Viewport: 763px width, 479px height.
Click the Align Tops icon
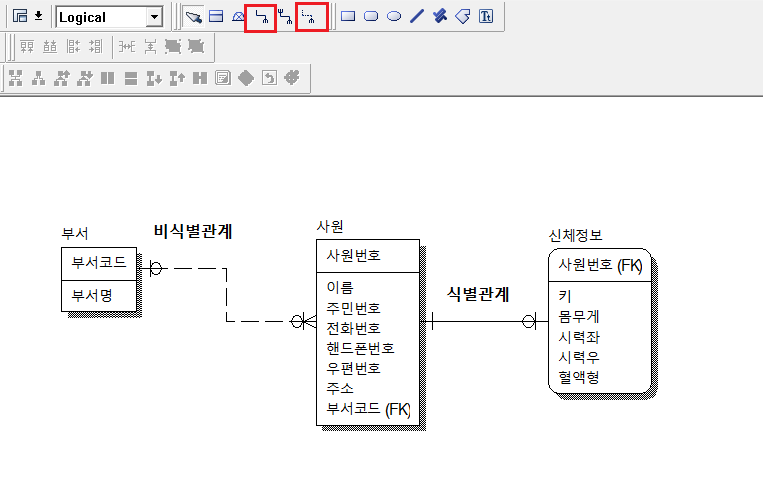(x=27, y=47)
